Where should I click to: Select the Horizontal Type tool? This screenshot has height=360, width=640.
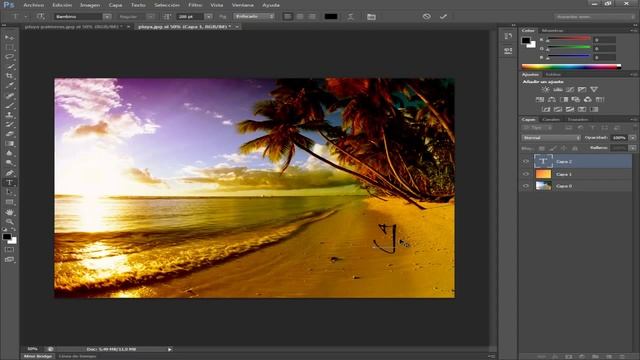[x=9, y=182]
